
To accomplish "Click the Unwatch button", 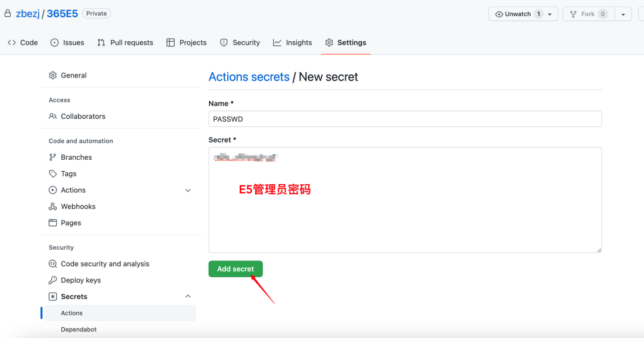I will click(523, 14).
